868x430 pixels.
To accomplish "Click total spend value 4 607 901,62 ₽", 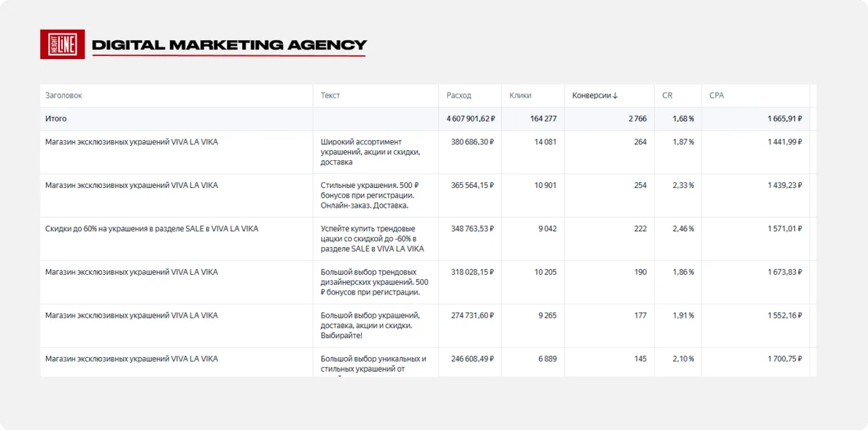I will click(x=470, y=119).
